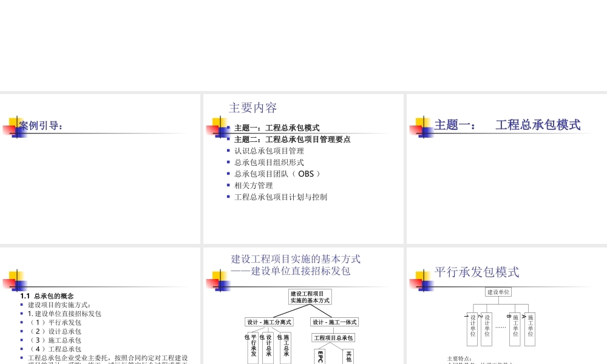The width and height of the screenshot is (607, 364).
Task: Open the '1.1 总承包的概念' slide thumbnail
Action: pyautogui.click(x=100, y=306)
